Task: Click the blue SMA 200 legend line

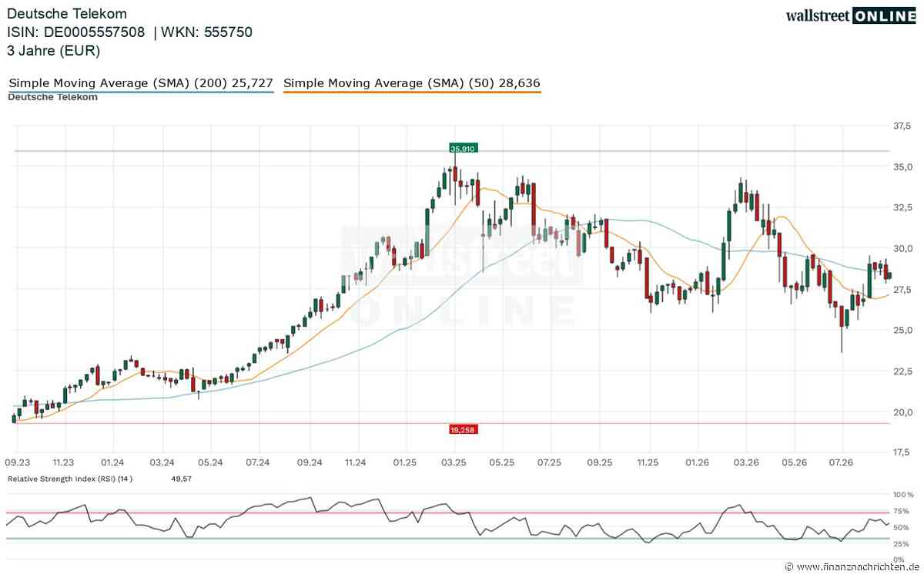Action: click(141, 92)
